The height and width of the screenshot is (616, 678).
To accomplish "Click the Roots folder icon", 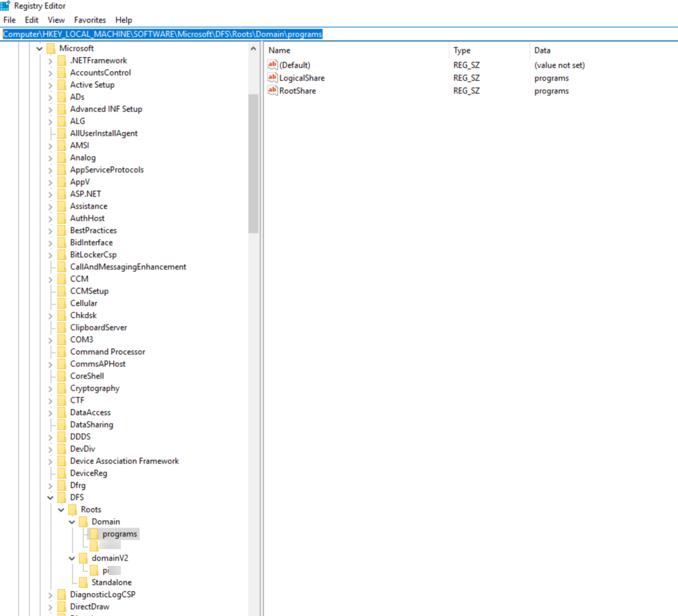I will 73,510.
